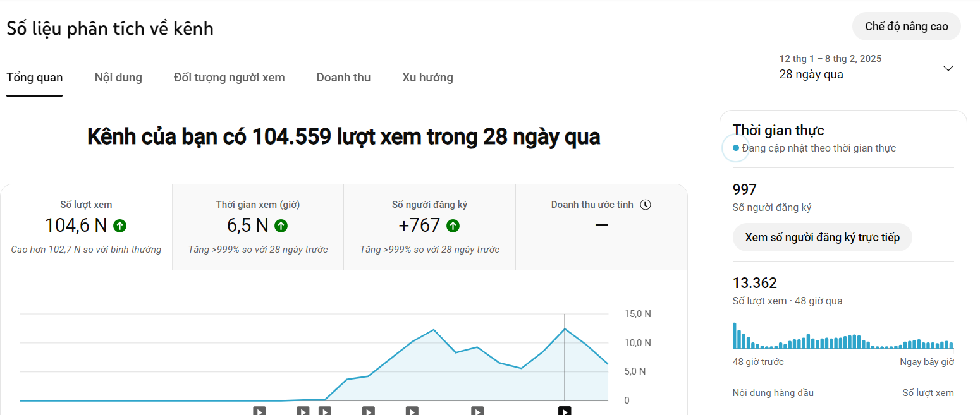The height and width of the screenshot is (415, 980).
Task: Select the black highlighted video marker below chart
Action: click(565, 411)
